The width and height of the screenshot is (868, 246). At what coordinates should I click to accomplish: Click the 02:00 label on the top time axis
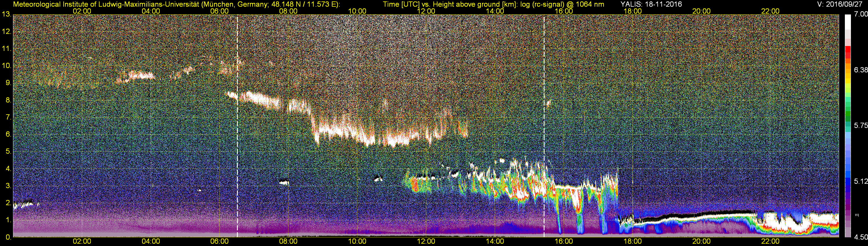[82, 11]
